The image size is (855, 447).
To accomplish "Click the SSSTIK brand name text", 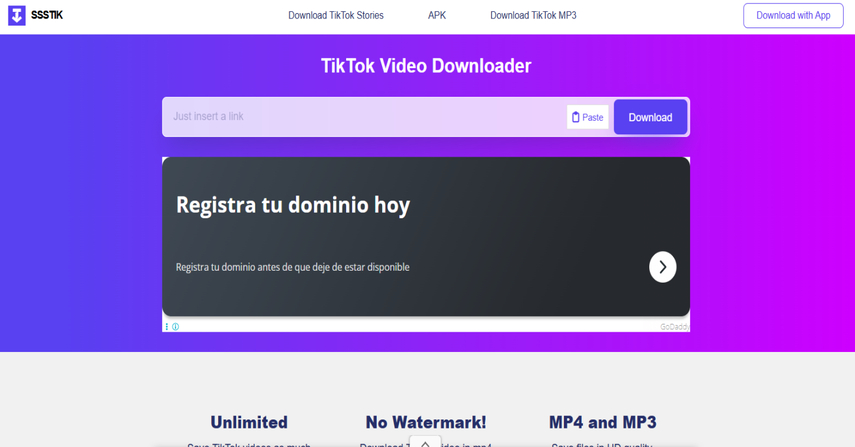I will click(47, 16).
